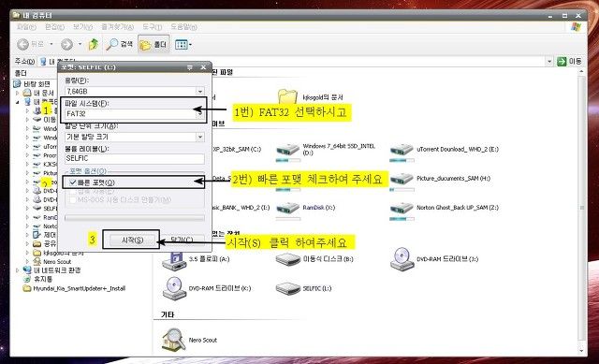Open the Views dropdown in toolbar
Image resolution: width=599 pixels, height=364 pixels.
tap(183, 45)
